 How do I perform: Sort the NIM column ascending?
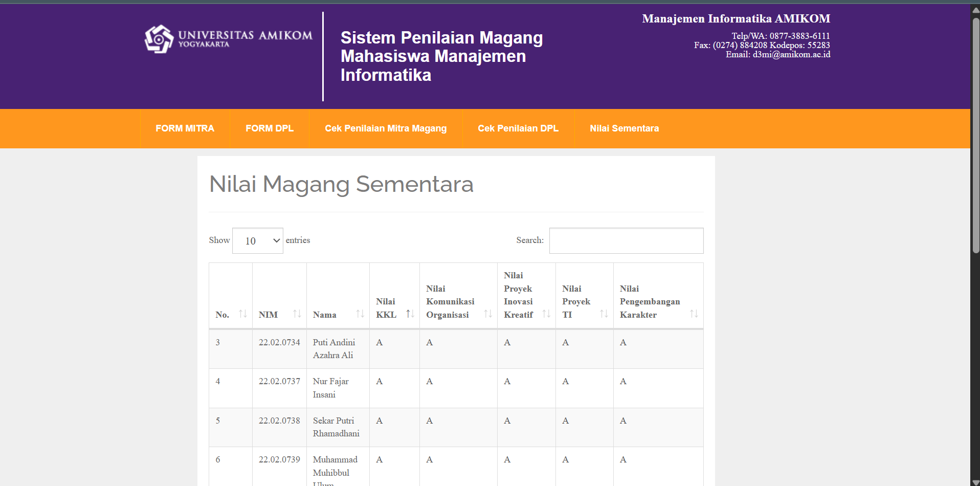click(297, 314)
